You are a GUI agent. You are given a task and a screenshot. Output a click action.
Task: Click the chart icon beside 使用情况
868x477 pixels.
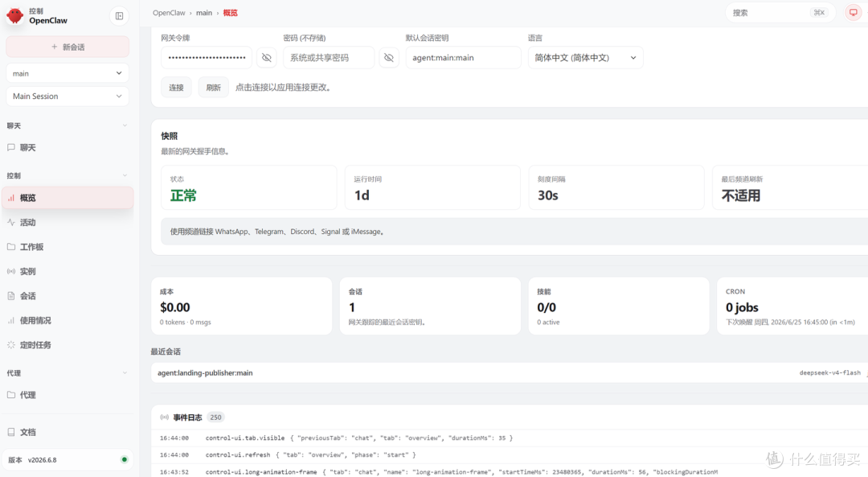(x=11, y=321)
